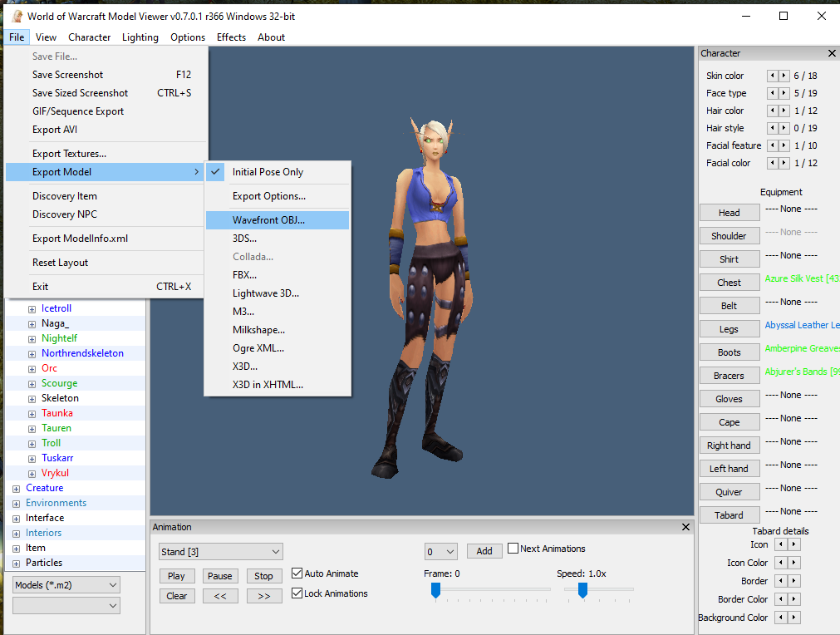Click Save Screenshot menu entry
This screenshot has height=635, width=840.
coord(106,75)
